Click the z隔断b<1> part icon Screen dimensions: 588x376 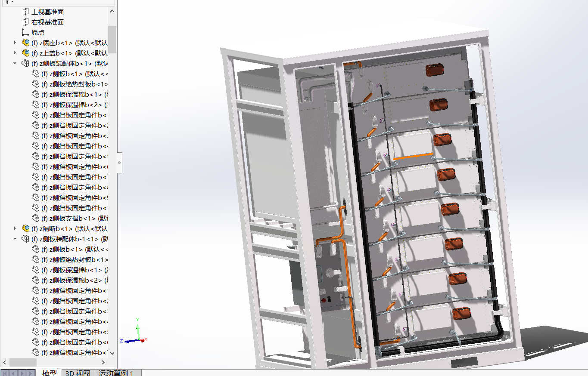pyautogui.click(x=25, y=228)
